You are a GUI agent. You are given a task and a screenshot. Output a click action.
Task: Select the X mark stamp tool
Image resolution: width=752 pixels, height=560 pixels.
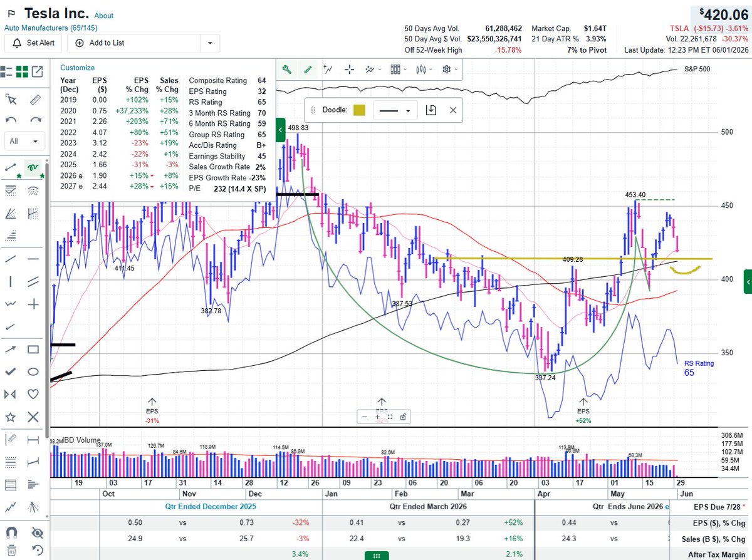click(x=33, y=417)
